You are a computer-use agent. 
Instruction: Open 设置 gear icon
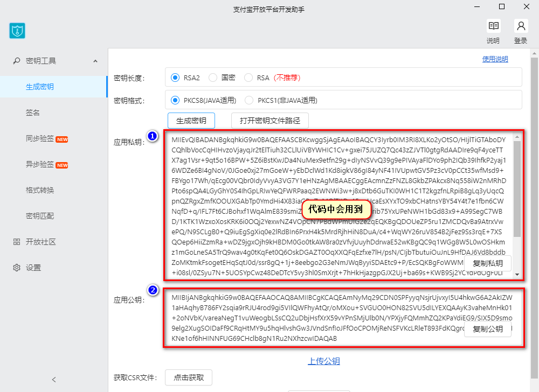coord(17,268)
